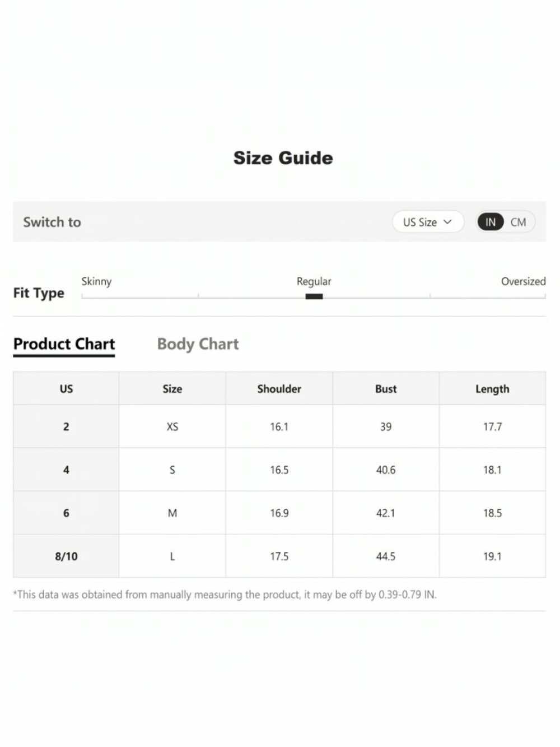Open the US Size dropdown
The height and width of the screenshot is (747, 560).
pos(428,222)
